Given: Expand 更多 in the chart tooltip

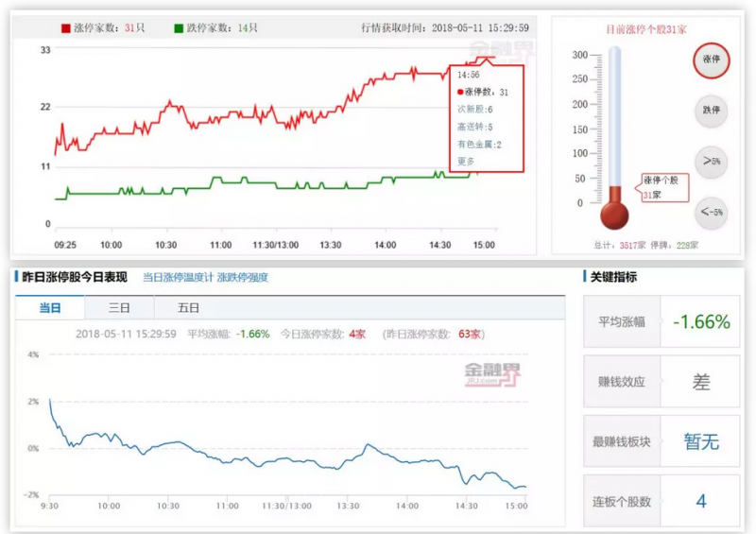Looking at the screenshot, I should pos(466,161).
